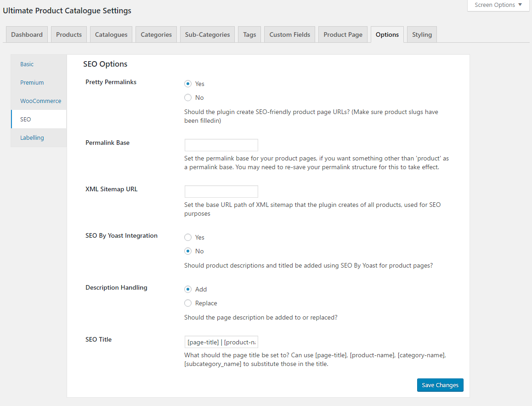Select No for Pretty Permalinks
This screenshot has height=406, width=532.
[x=188, y=97]
